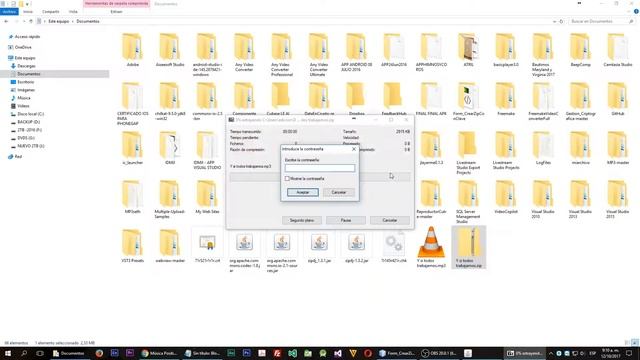Image resolution: width=640 pixels, height=360 pixels.
Task: Select the VSTi Presets folder
Action: tap(132, 246)
